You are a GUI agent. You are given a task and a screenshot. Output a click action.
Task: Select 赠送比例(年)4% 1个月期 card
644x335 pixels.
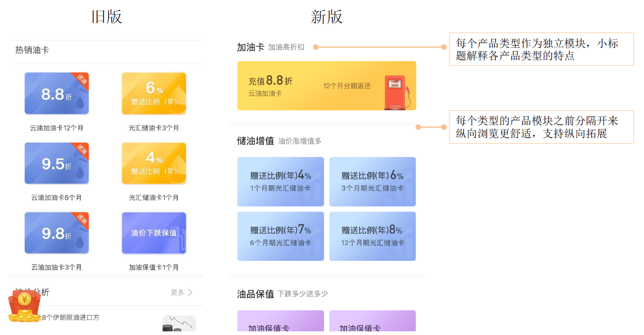point(281,182)
